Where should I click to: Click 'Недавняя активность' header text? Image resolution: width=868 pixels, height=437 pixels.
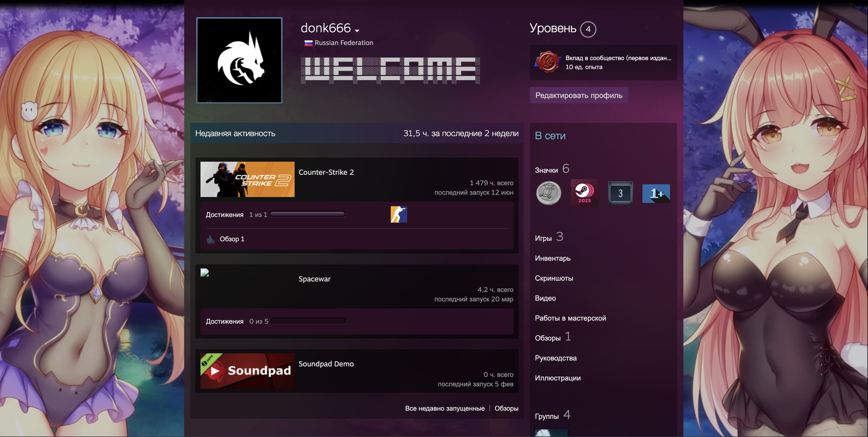pyautogui.click(x=235, y=134)
